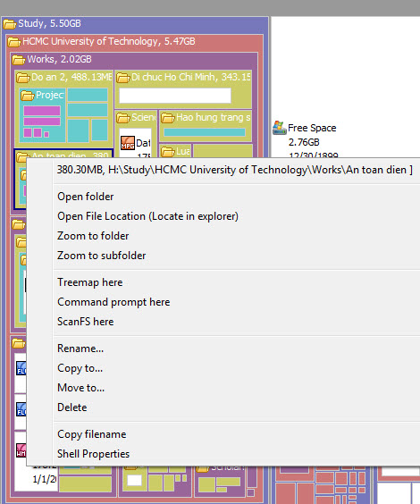Click the Project folder icon

(x=28, y=96)
